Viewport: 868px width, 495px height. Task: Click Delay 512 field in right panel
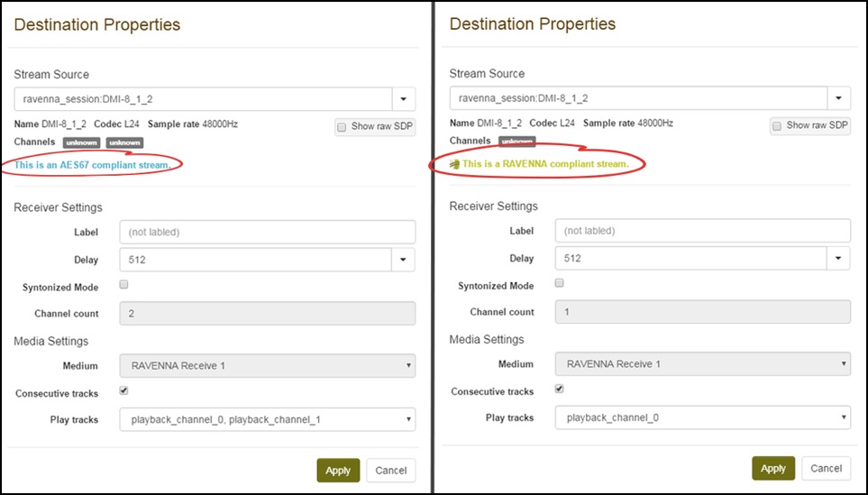[691, 258]
